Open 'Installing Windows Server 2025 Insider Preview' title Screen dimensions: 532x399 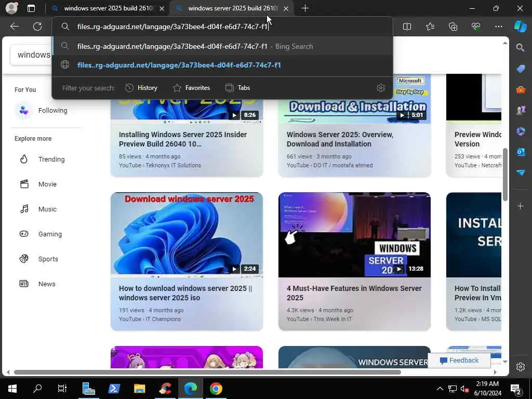point(182,139)
